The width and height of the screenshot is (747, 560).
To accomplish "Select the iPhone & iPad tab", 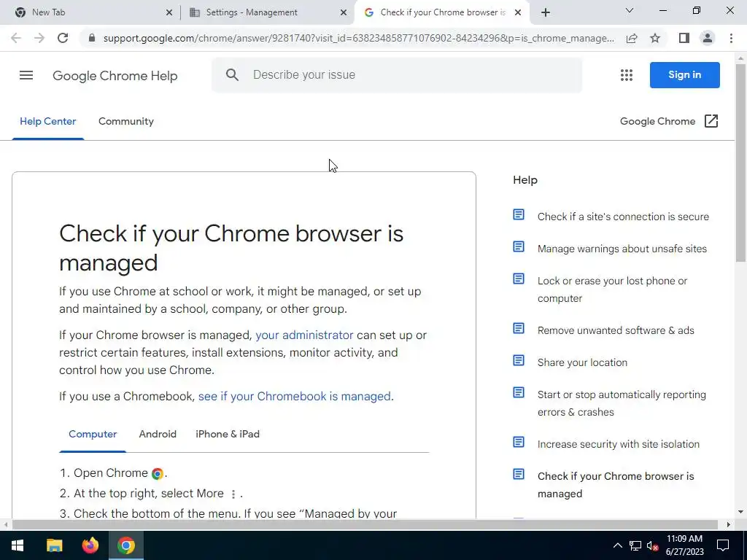I will pyautogui.click(x=228, y=434).
